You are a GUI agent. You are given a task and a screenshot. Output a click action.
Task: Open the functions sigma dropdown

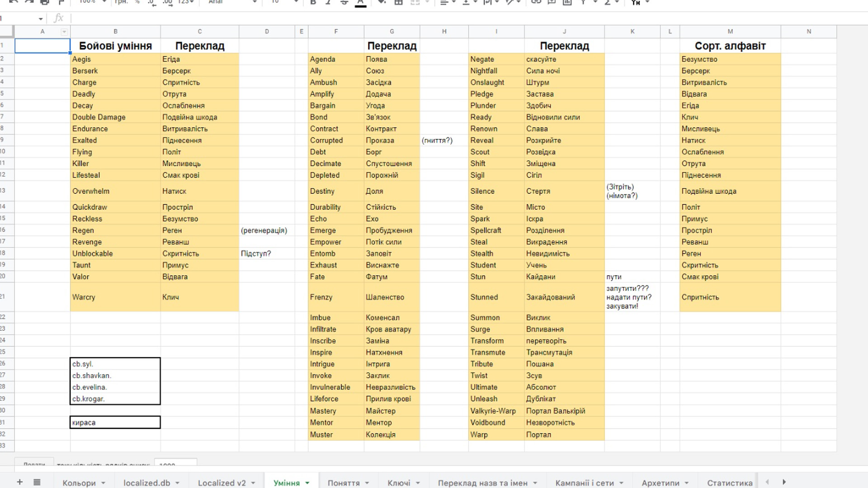pyautogui.click(x=611, y=2)
